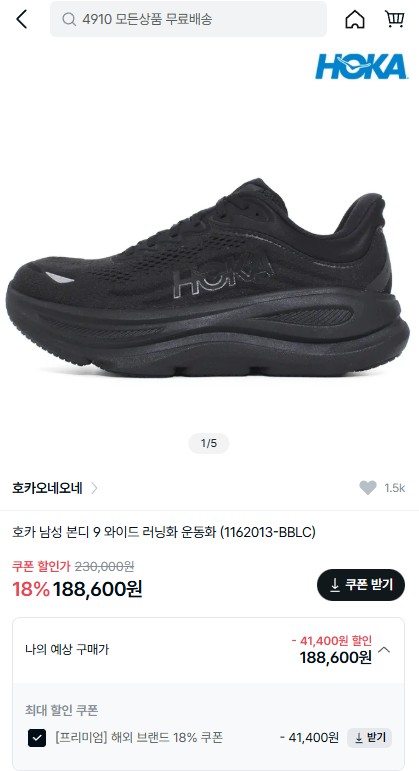Tap the magnifier search icon

pos(69,19)
